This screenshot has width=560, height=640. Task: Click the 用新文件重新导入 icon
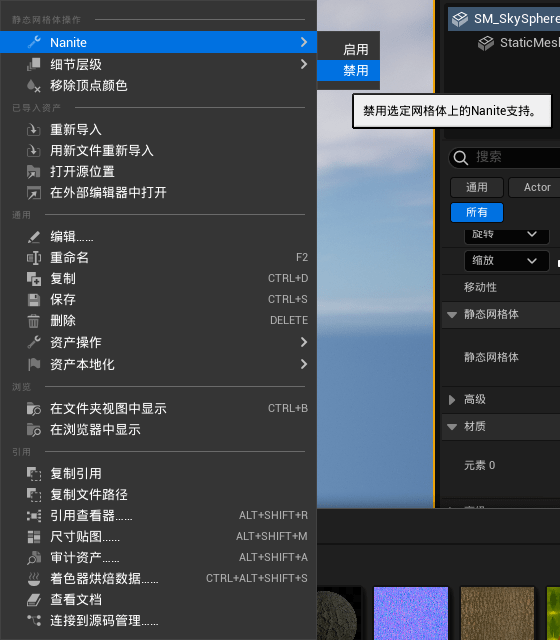tap(34, 151)
